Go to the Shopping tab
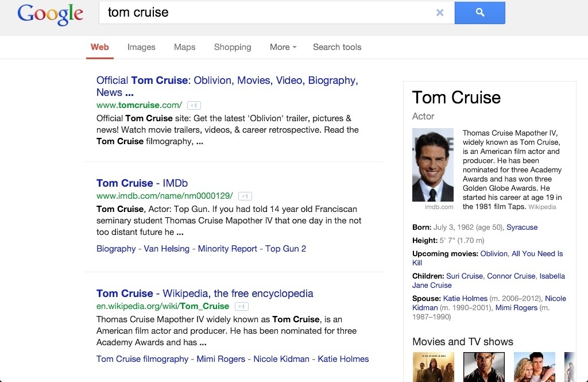This screenshot has height=382, width=588. click(233, 47)
